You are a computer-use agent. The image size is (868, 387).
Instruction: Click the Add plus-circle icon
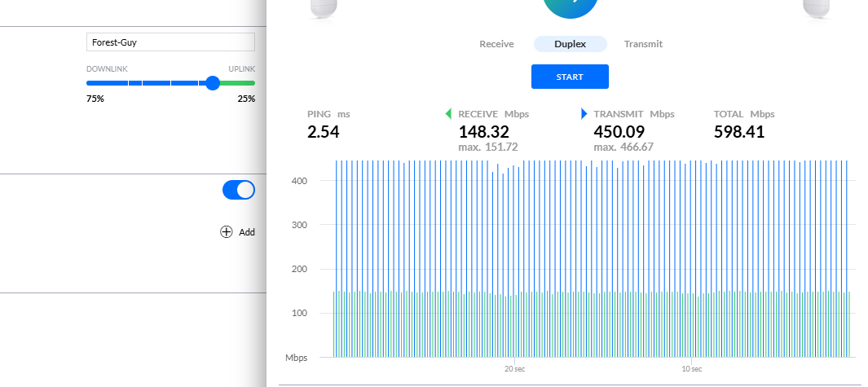pyautogui.click(x=227, y=232)
